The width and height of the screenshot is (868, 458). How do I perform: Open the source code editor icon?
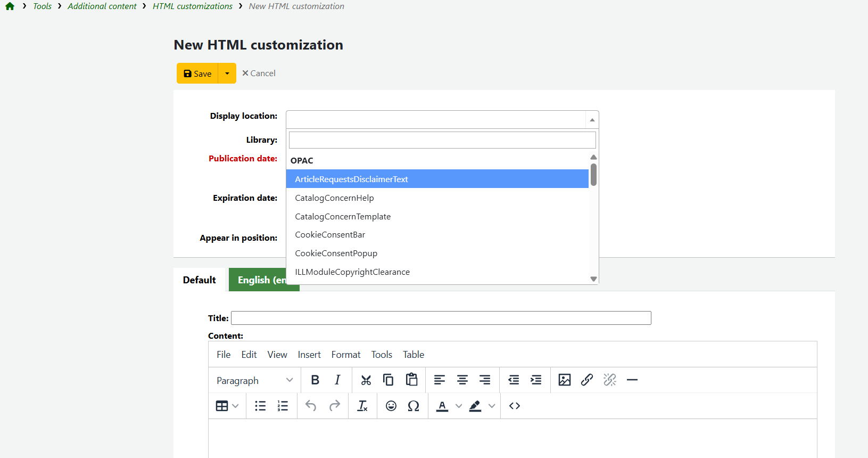coord(514,406)
